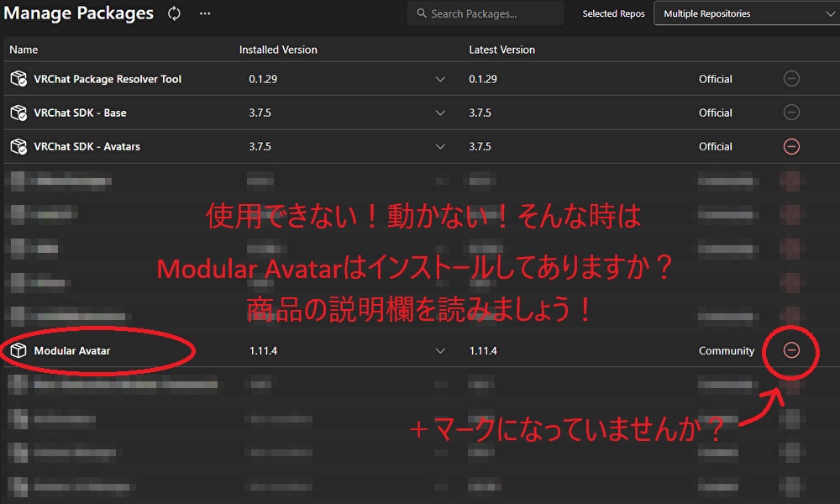Open the Multiple Repositories dropdown
Viewport: 840px width, 504px height.
(747, 13)
